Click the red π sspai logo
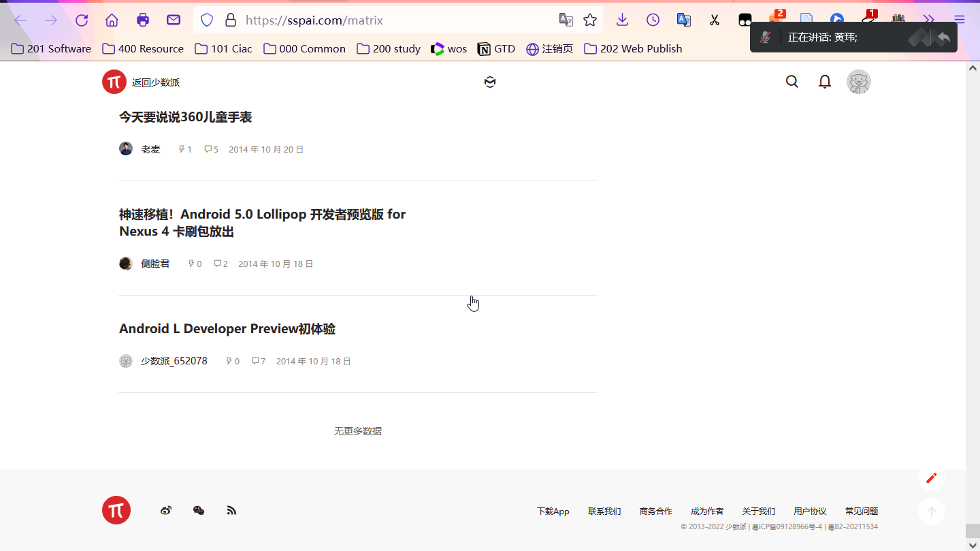980x551 pixels. tap(114, 82)
